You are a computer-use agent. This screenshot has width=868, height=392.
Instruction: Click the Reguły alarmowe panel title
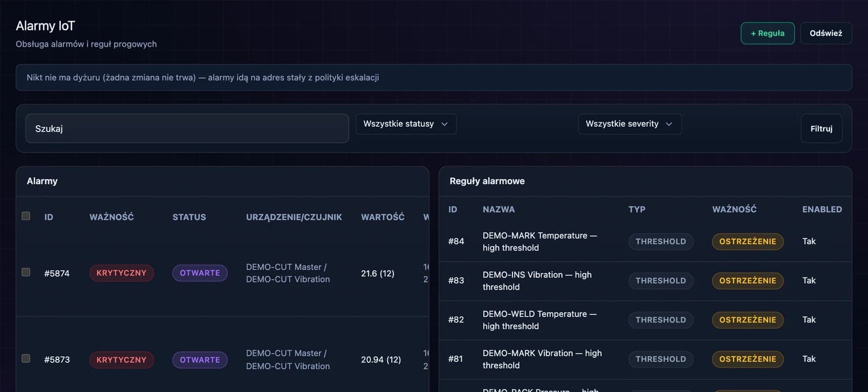[x=487, y=181]
